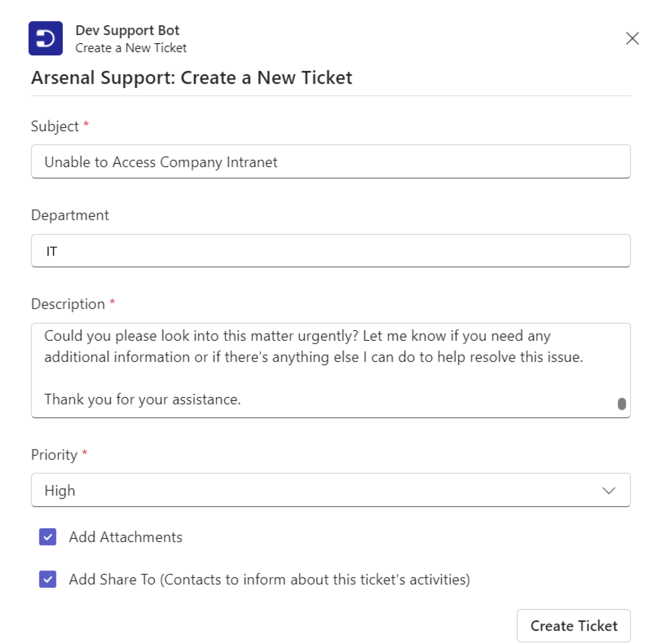Click the Description box scrollbar thumb

621,403
